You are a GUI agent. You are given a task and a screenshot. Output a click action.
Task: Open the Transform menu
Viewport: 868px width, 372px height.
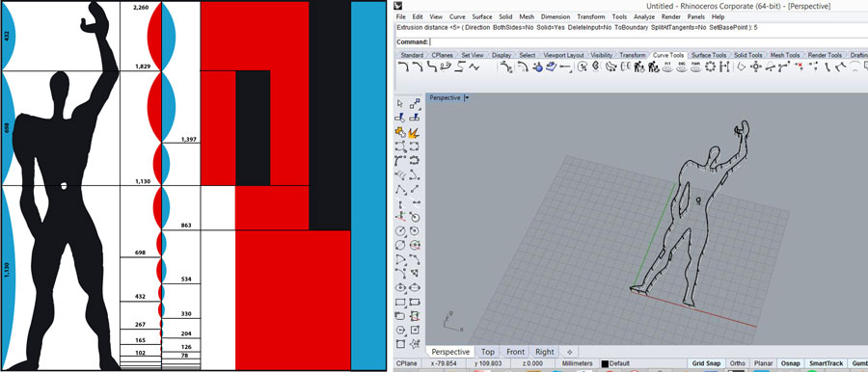591,17
